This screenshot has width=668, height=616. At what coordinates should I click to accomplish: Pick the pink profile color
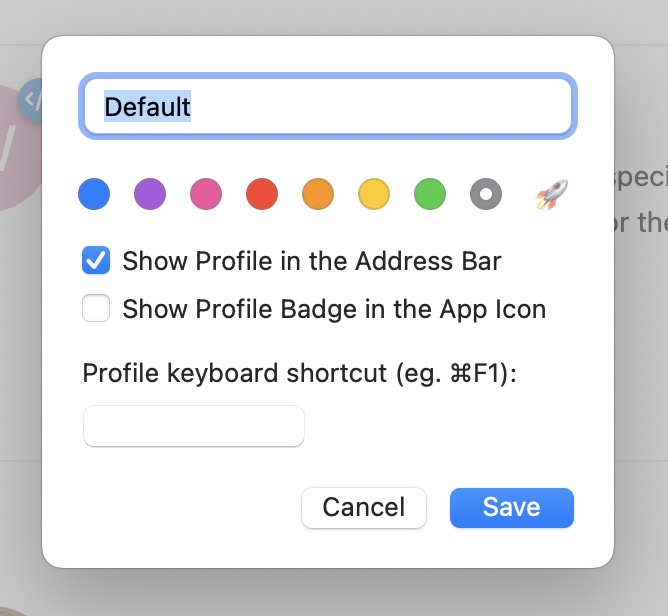(206, 194)
